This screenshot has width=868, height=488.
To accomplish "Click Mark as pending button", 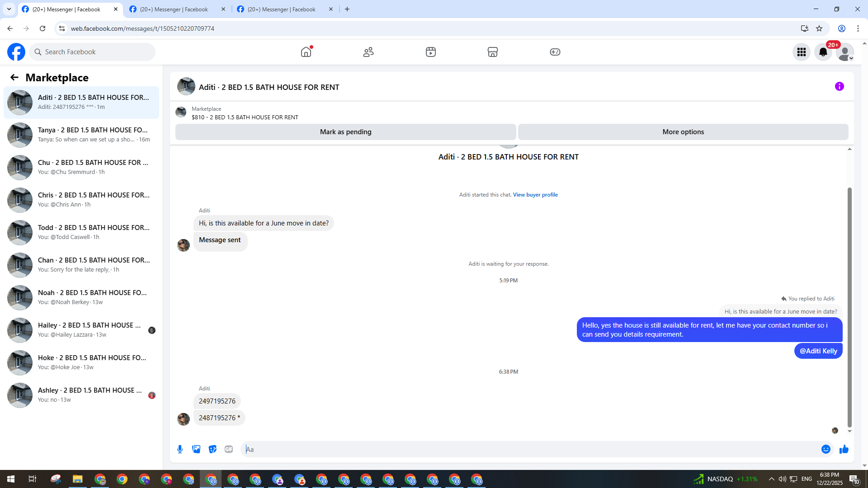I will (345, 132).
